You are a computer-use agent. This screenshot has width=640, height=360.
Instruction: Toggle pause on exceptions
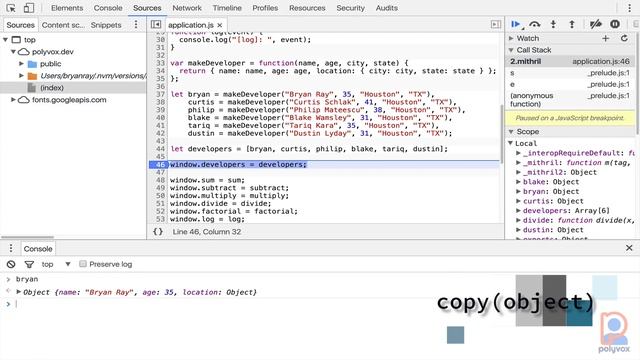pyautogui.click(x=615, y=24)
